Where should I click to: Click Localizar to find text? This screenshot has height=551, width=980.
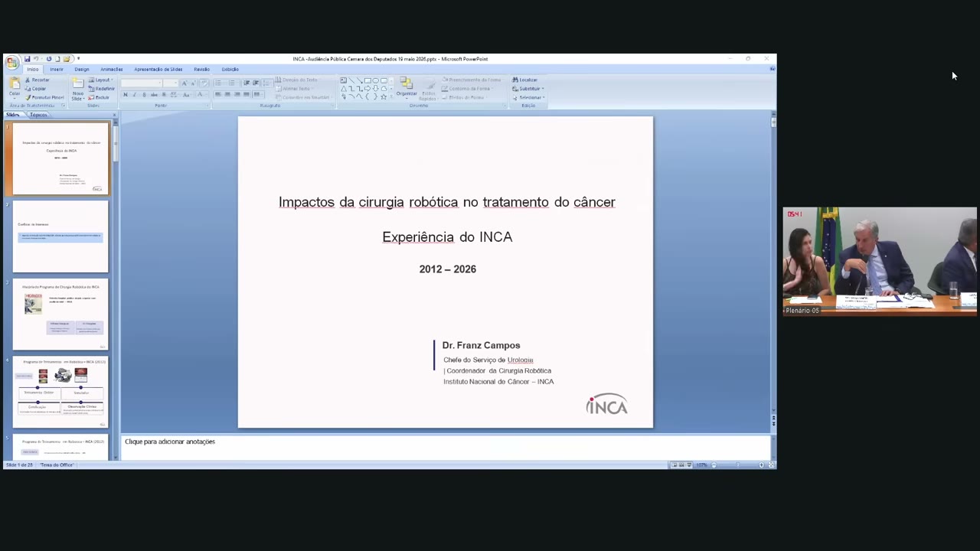tap(525, 80)
